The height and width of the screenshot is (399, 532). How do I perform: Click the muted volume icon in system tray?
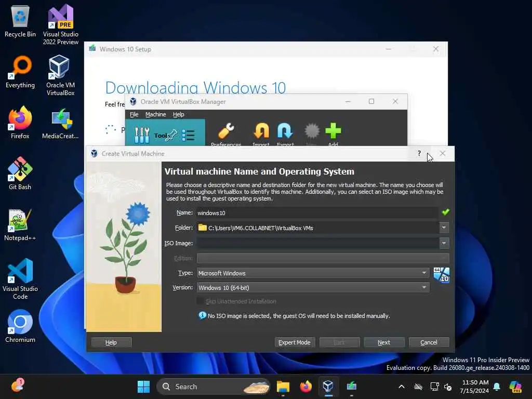(x=448, y=387)
